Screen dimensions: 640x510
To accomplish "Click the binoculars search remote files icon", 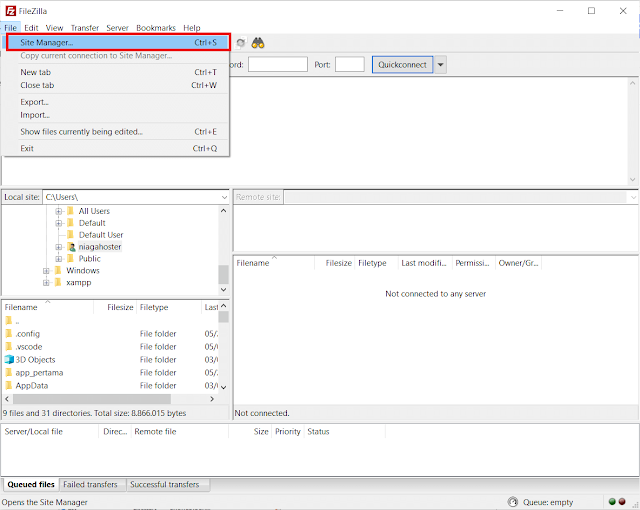I will click(x=258, y=43).
